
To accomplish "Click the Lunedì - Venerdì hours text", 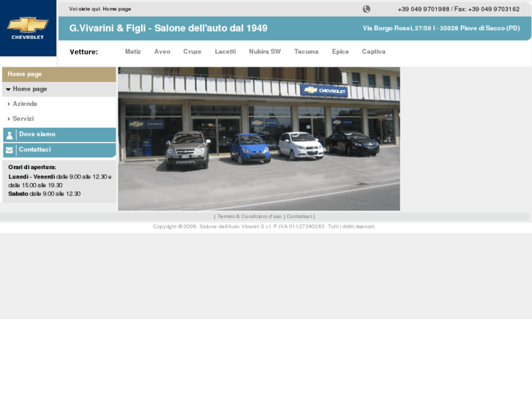I will tap(60, 181).
